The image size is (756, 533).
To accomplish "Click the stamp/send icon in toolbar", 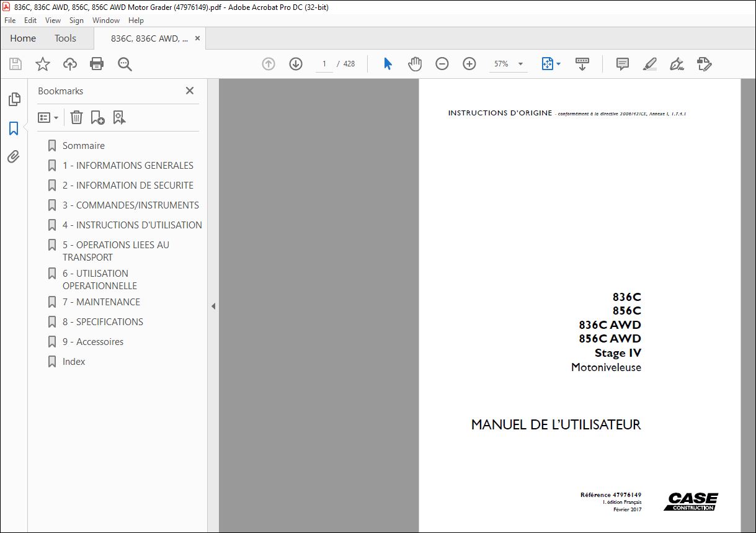I will click(704, 64).
